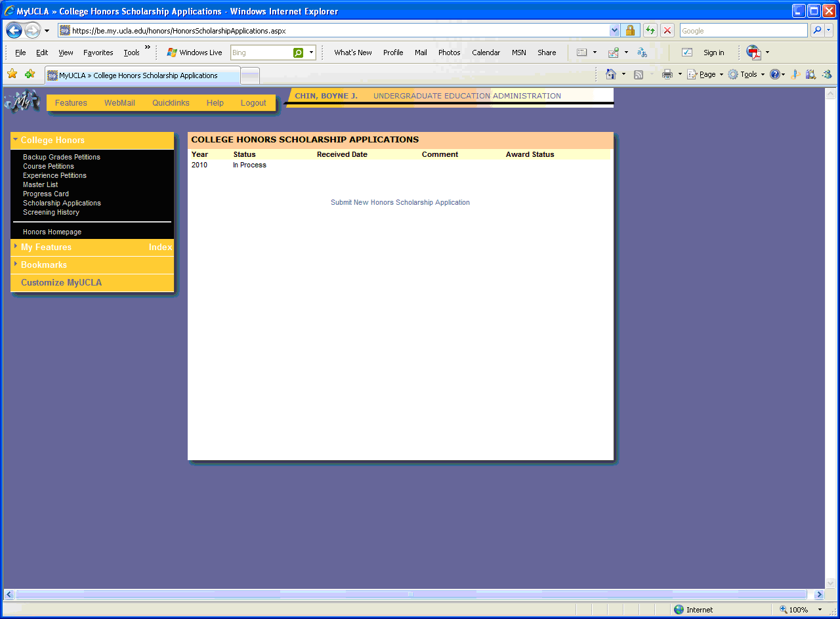Open Progress Card link in sidebar

coord(46,194)
